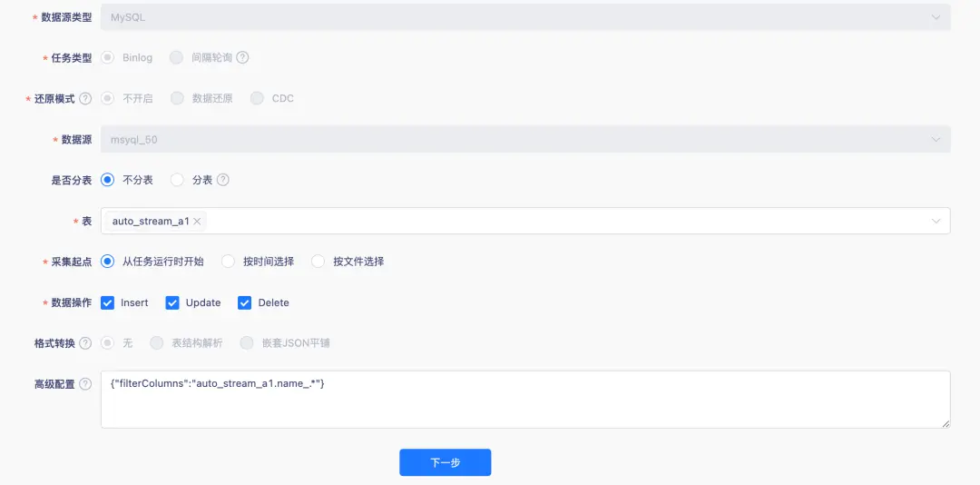The width and height of the screenshot is (980, 485).
Task: Click into 高级配置 JSON textarea
Action: pos(525,400)
